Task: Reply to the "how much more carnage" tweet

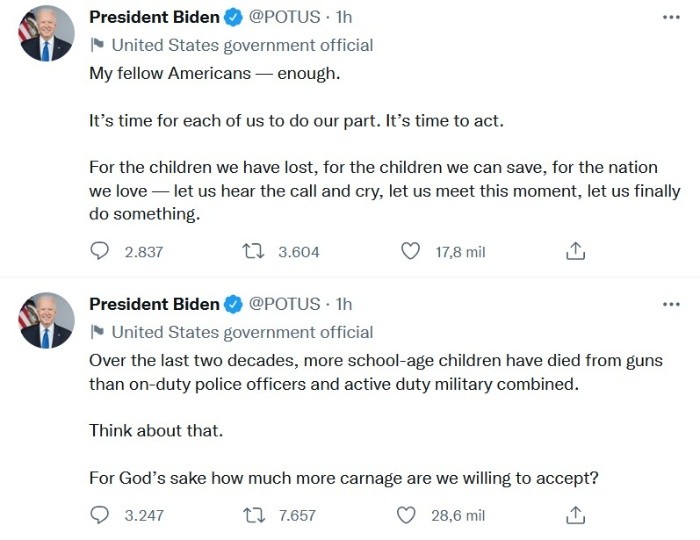Action: 100,516
